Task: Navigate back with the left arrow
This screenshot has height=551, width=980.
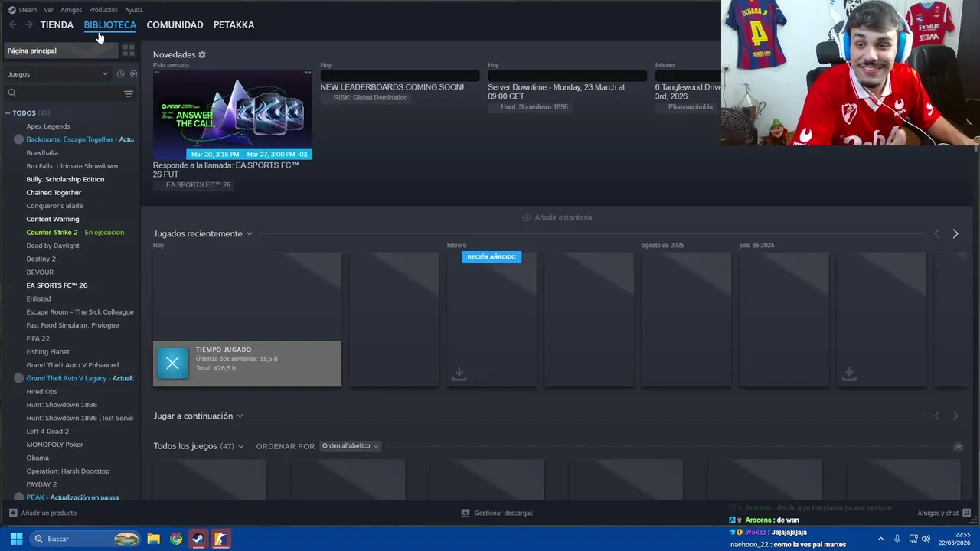Action: (13, 24)
